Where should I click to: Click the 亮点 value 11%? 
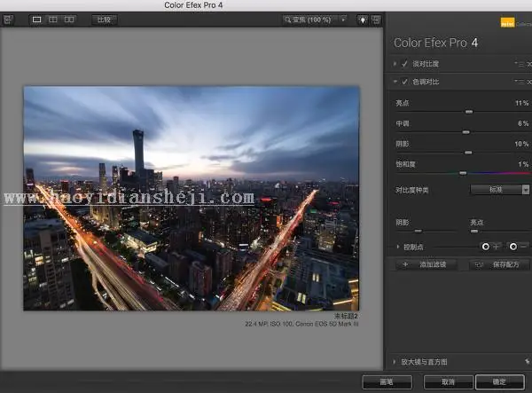[522, 103]
